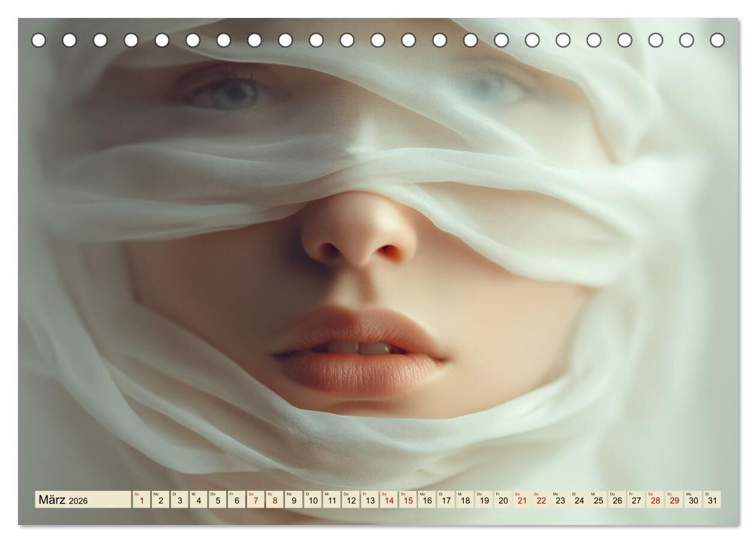Select red Saturday 14 date cell
Viewport: 756px width, 543px height.
coord(388,500)
